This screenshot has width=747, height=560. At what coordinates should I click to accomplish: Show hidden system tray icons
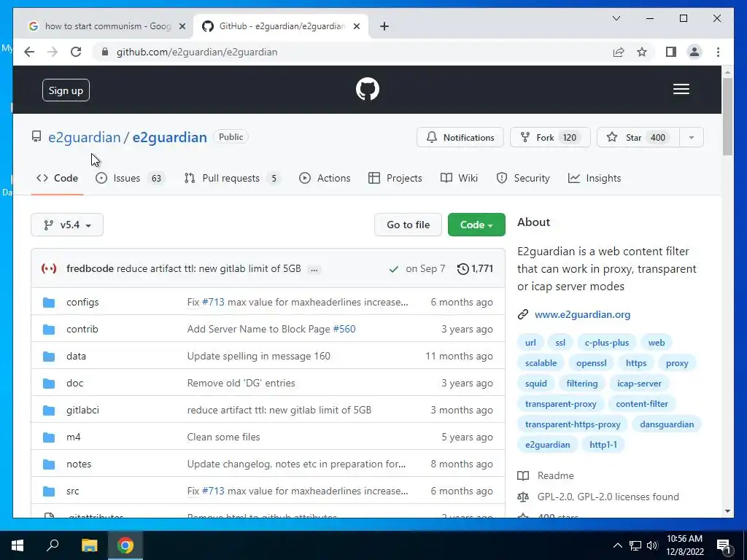[617, 545]
